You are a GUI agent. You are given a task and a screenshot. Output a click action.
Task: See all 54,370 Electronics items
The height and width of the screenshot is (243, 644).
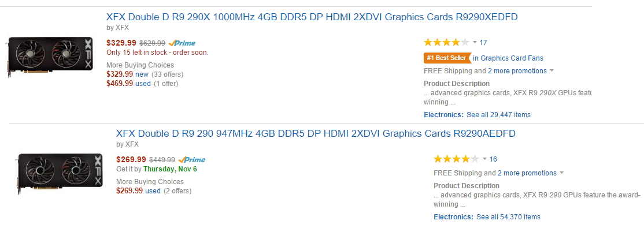[509, 217]
